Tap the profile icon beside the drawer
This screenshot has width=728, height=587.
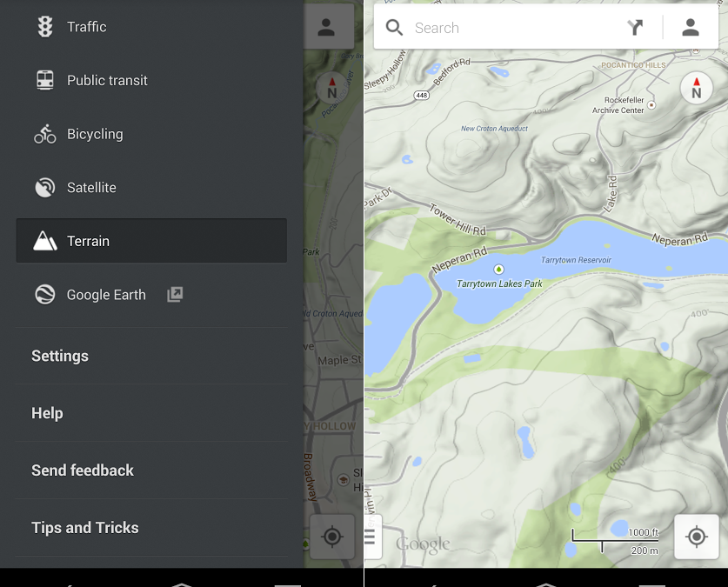click(x=326, y=27)
